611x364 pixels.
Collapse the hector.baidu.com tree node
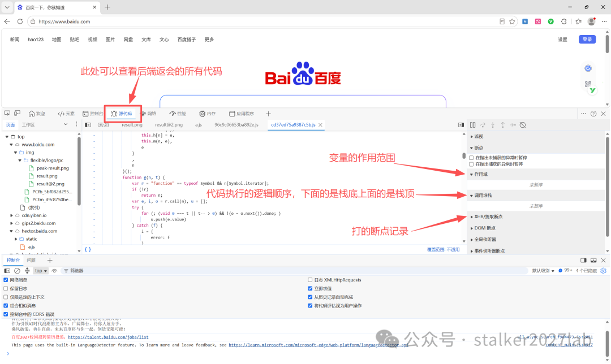tap(11, 231)
